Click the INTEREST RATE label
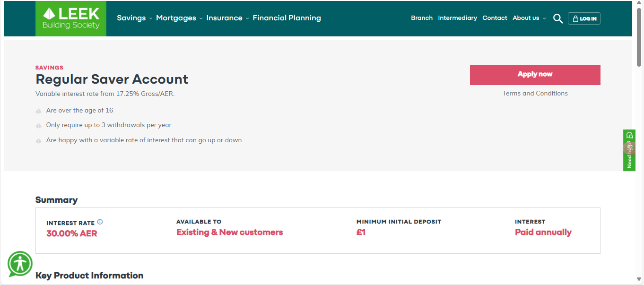This screenshot has width=644, height=285. [x=70, y=223]
